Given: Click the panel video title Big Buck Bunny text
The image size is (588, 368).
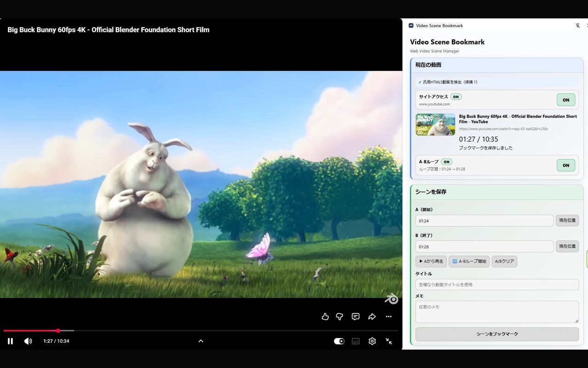Looking at the screenshot, I should [x=518, y=119].
